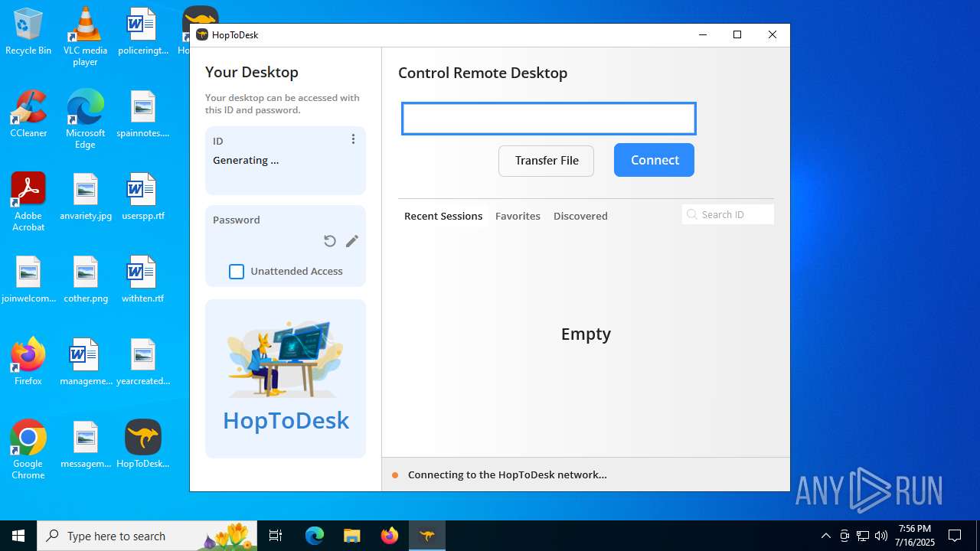Viewport: 980px width, 551px height.
Task: Select the spainnotes image file
Action: coord(143,115)
